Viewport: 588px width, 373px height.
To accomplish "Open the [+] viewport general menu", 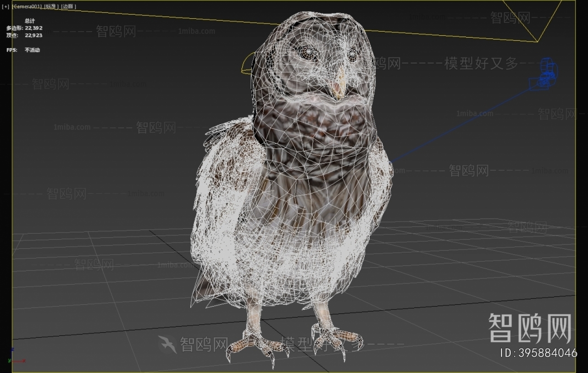I will (6, 6).
